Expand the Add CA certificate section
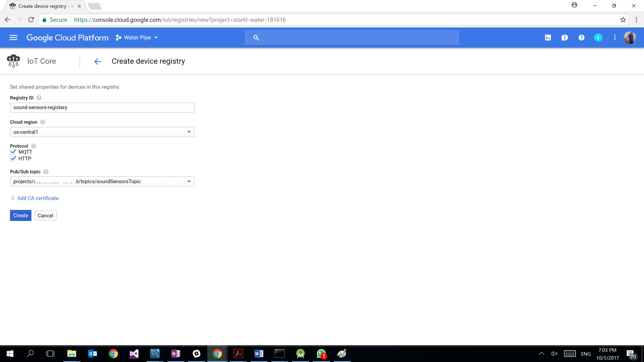The image size is (644, 362). (x=38, y=198)
